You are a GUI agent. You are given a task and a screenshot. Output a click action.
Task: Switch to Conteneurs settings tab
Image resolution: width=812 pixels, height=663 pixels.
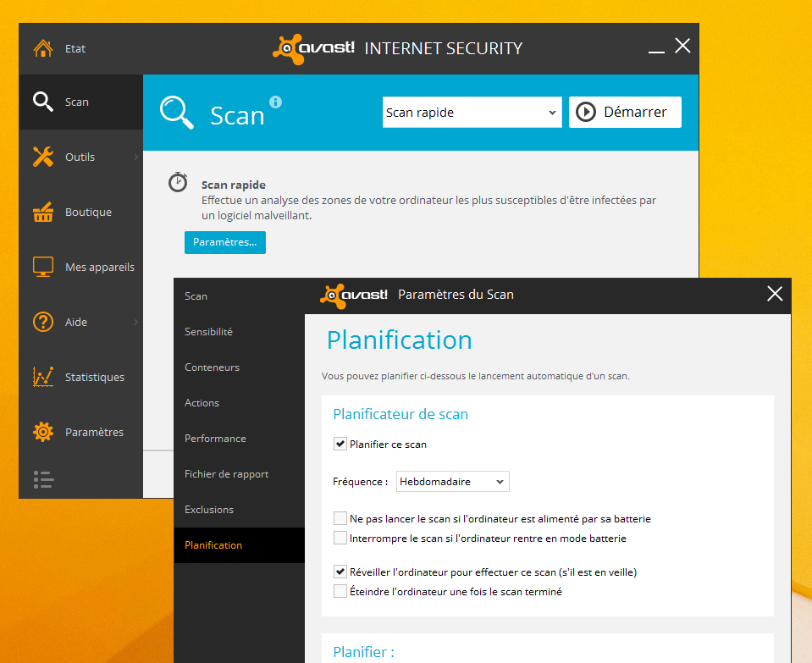click(x=240, y=367)
